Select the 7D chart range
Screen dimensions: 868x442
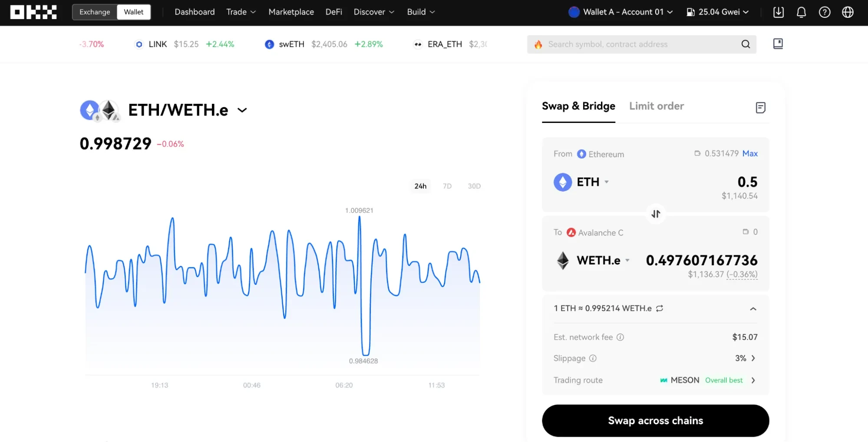(x=447, y=186)
